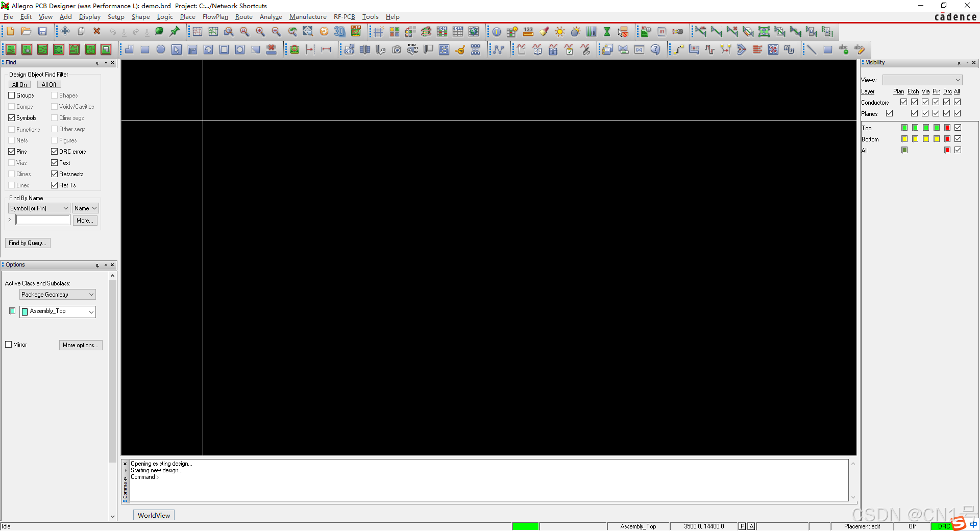The width and height of the screenshot is (980, 531).
Task: Click the New file icon
Action: 11,32
